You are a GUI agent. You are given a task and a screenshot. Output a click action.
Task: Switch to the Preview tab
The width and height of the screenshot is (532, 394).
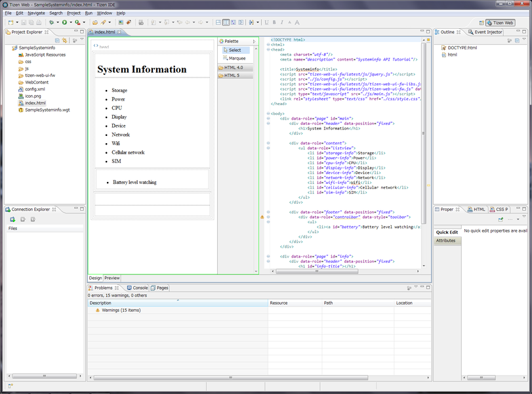tap(112, 278)
